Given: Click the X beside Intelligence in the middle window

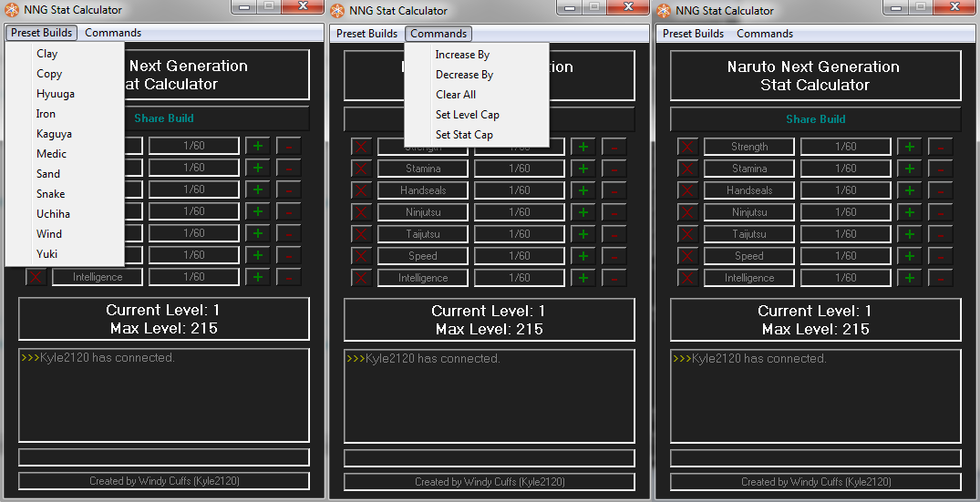Looking at the screenshot, I should point(361,278).
